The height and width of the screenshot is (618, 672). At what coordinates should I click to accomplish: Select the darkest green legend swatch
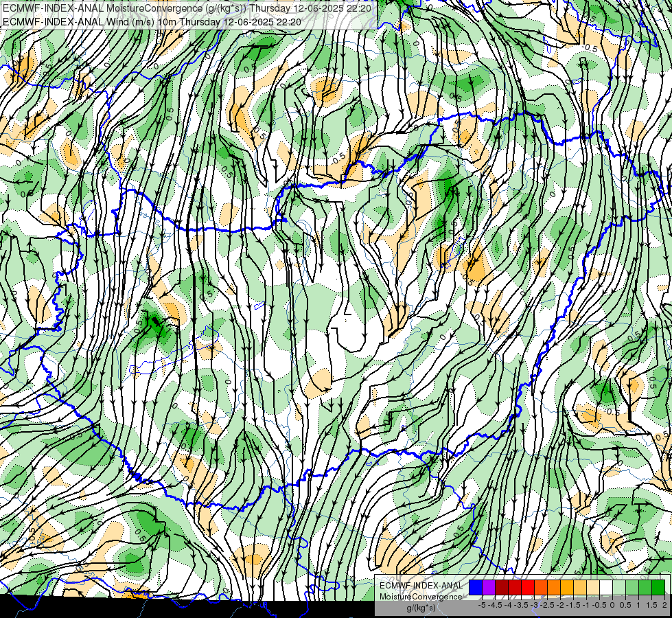(658, 587)
